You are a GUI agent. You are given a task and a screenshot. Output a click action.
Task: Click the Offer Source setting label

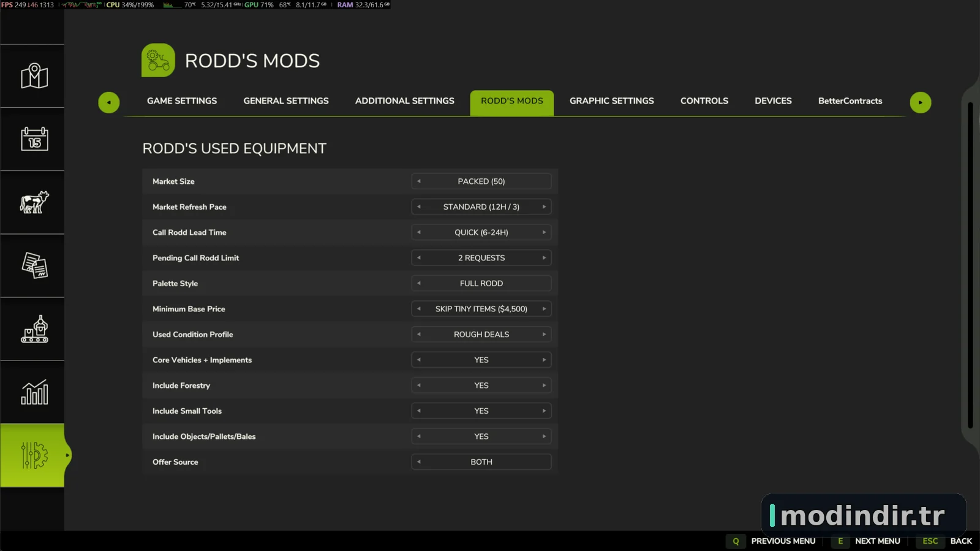[175, 462]
